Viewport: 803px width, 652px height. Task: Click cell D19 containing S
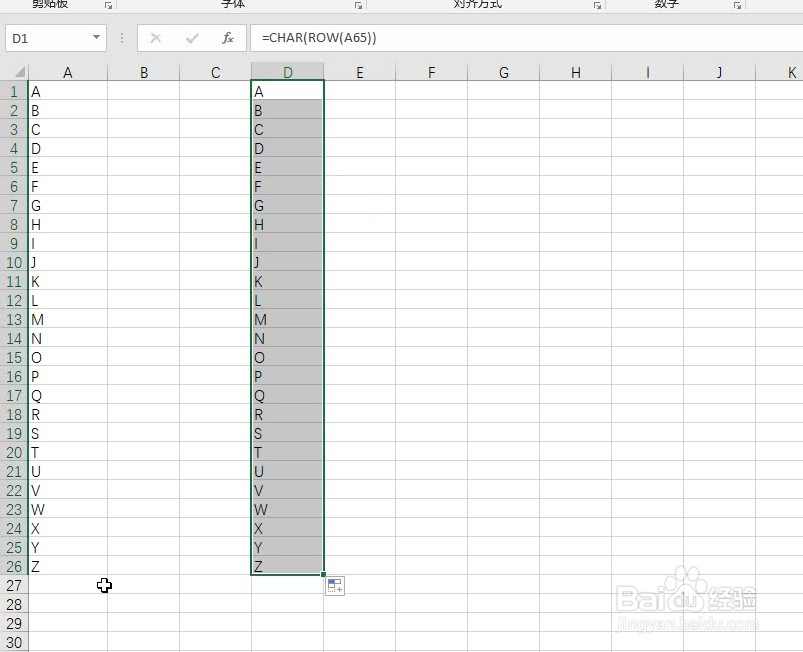click(287, 433)
